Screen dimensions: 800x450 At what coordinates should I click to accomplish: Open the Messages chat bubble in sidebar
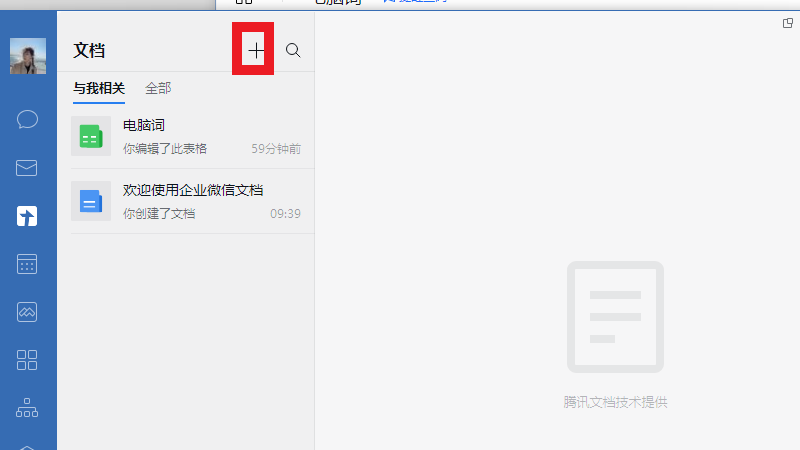click(x=28, y=120)
